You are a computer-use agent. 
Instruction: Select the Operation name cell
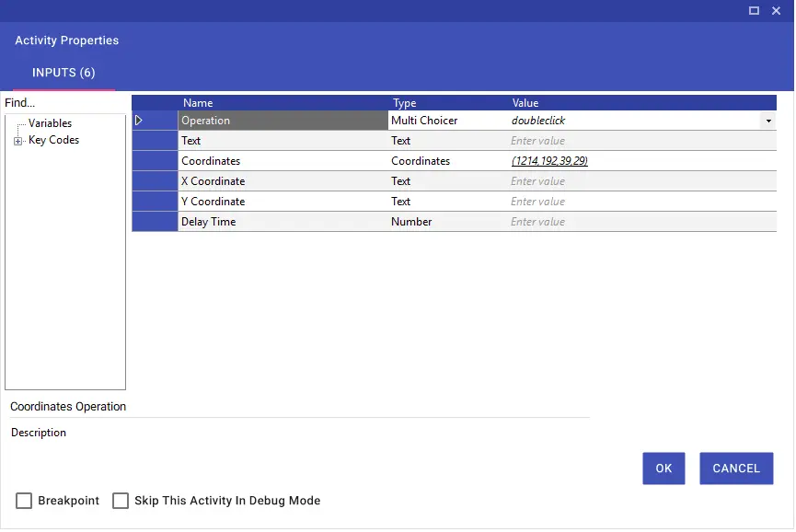pos(283,121)
